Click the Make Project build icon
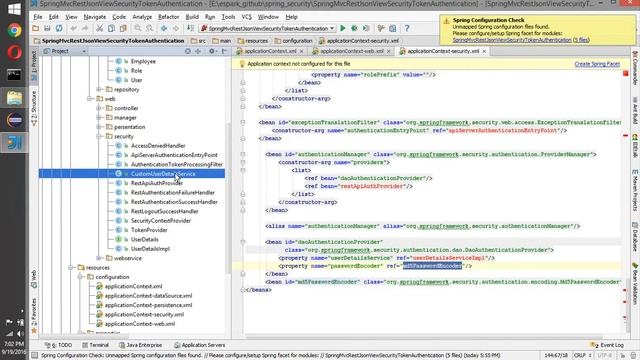 190,28
